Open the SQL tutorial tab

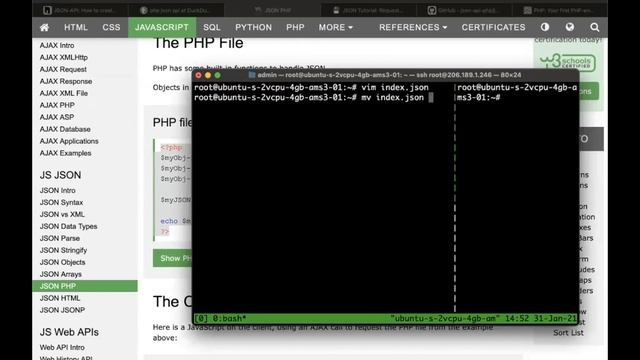pyautogui.click(x=212, y=27)
